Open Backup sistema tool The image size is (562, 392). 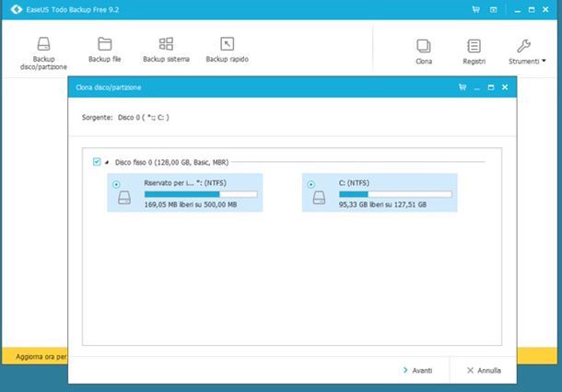[166, 50]
